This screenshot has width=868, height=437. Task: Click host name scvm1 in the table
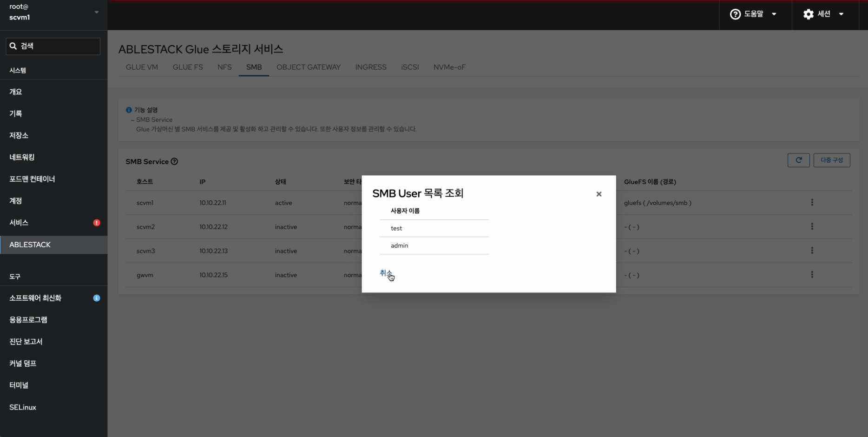tap(145, 203)
